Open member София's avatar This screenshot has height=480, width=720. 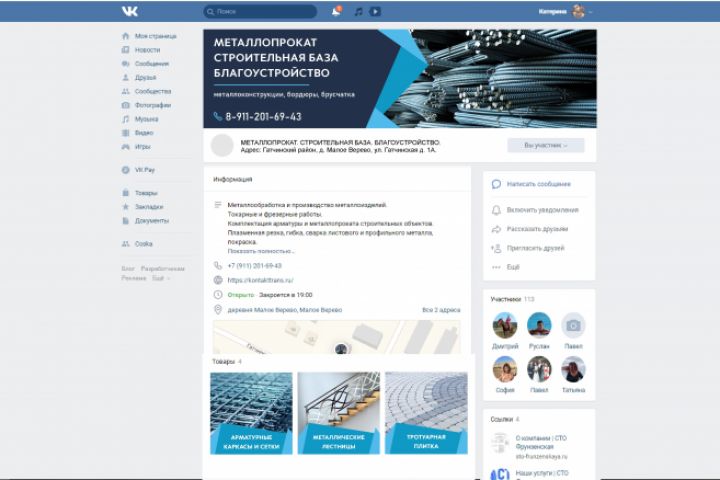click(x=505, y=369)
